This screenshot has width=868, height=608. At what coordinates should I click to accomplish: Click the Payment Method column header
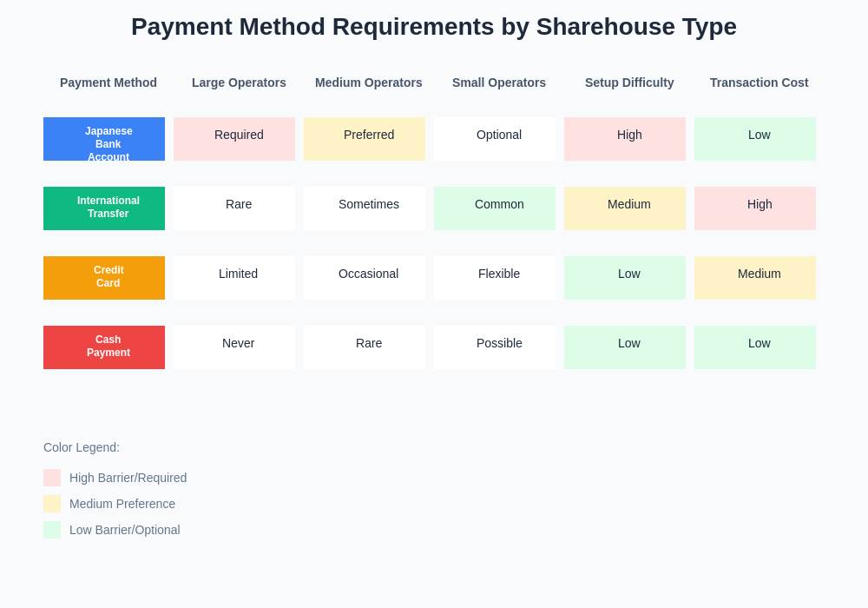pyautogui.click(x=108, y=83)
